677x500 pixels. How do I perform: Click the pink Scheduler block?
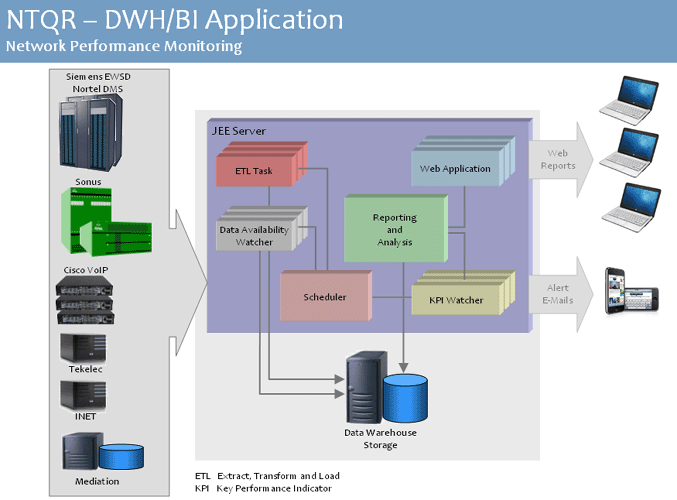[325, 296]
